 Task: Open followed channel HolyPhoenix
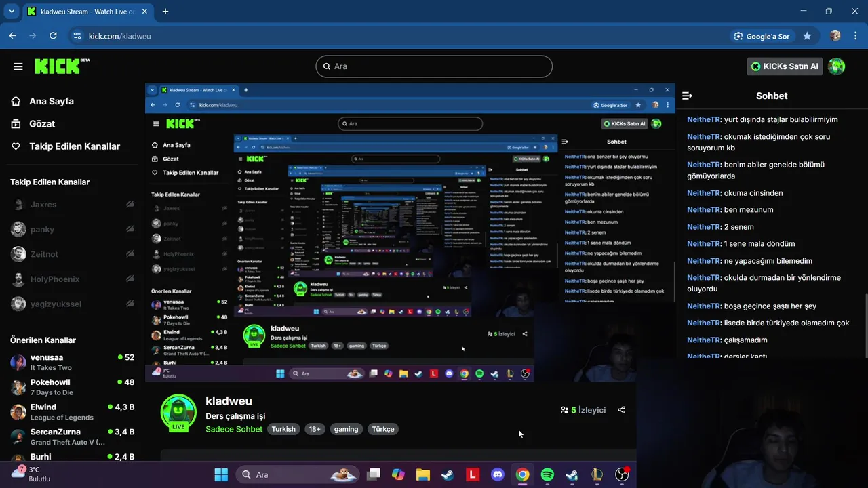(x=72, y=279)
